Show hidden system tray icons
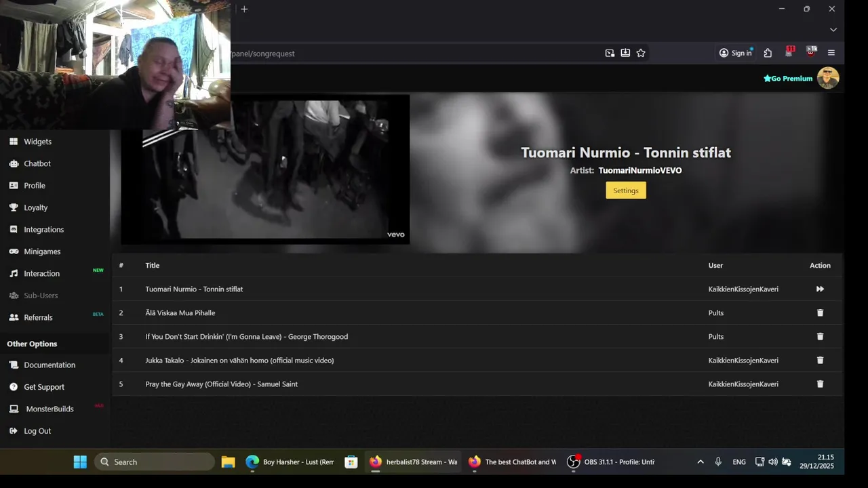The image size is (868, 488). [701, 462]
